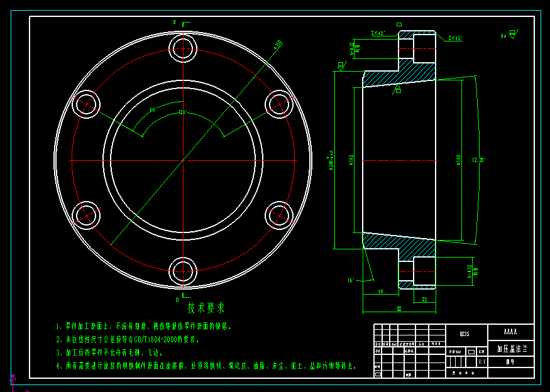Select the left-hand 2×45° chamfer note
The width and height of the screenshot is (550, 392).
pyautogui.click(x=378, y=33)
